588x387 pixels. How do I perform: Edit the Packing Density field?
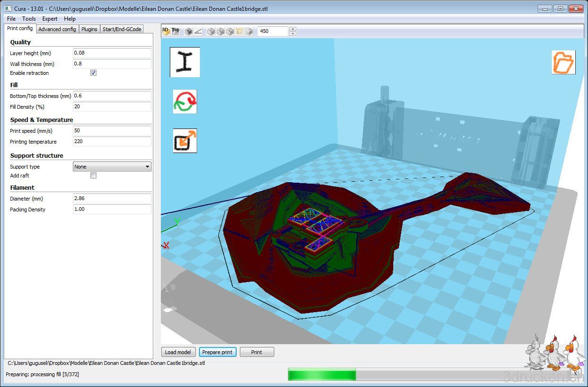[x=112, y=210]
